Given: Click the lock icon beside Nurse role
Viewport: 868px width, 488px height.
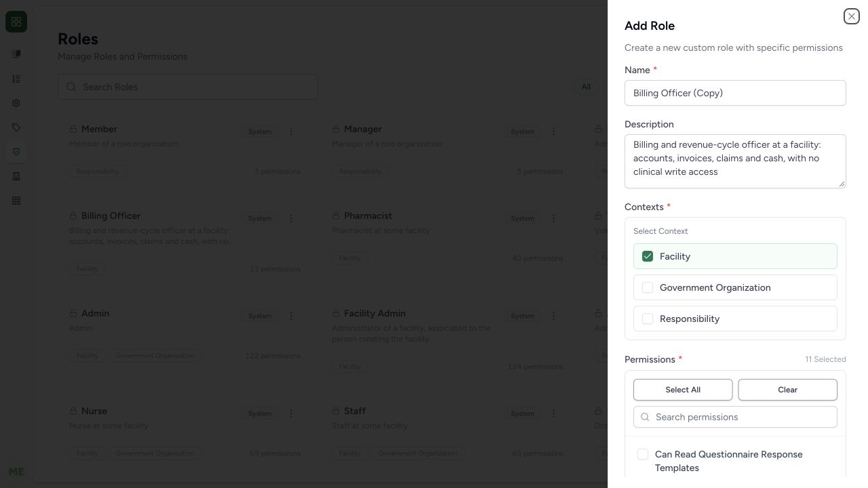Looking at the screenshot, I should point(73,411).
